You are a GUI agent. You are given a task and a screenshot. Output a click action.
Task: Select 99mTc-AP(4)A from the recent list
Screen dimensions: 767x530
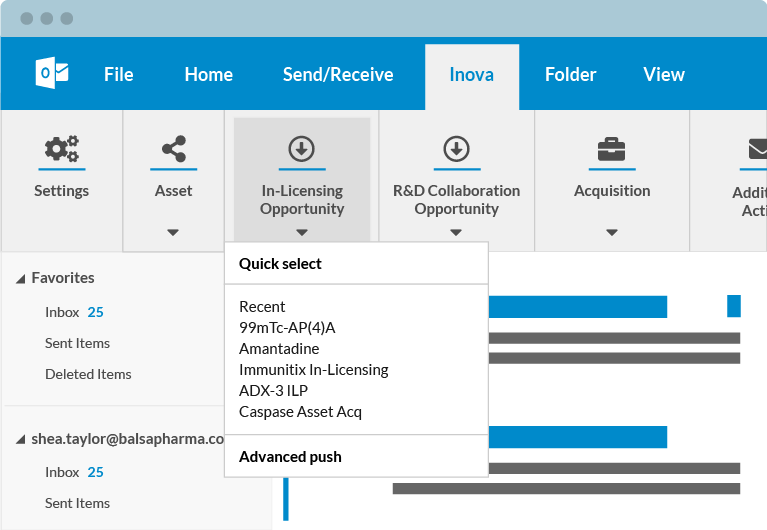(x=287, y=327)
